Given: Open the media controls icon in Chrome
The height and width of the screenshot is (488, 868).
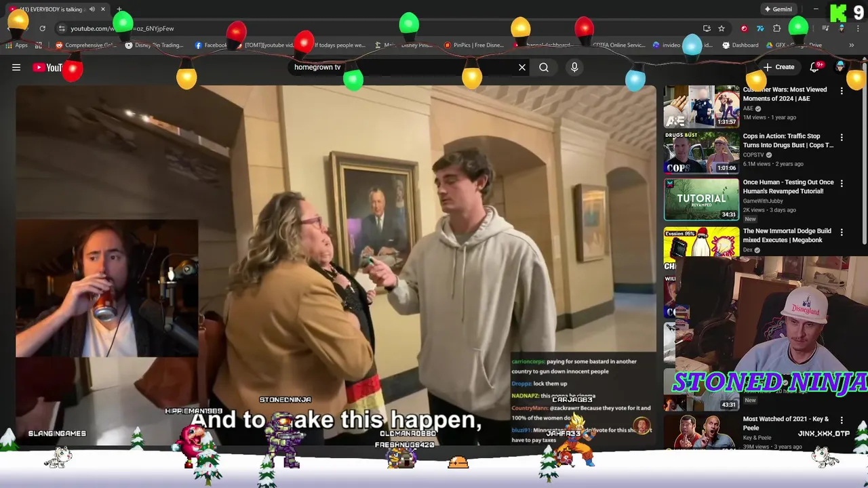Looking at the screenshot, I should pyautogui.click(x=825, y=28).
